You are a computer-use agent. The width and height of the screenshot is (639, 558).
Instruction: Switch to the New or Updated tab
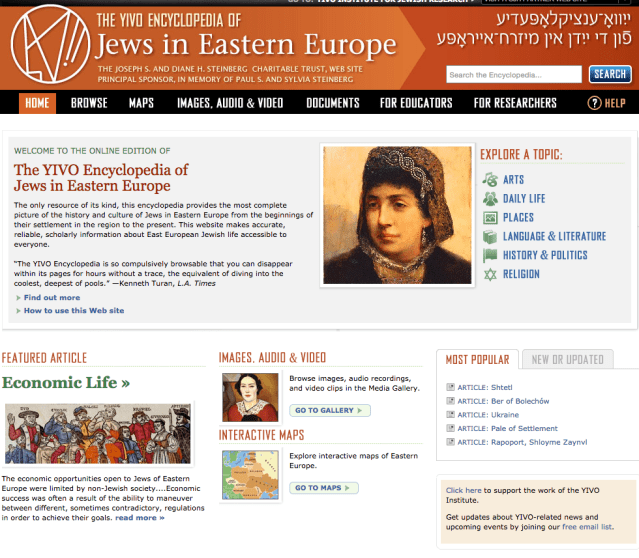coord(567,360)
